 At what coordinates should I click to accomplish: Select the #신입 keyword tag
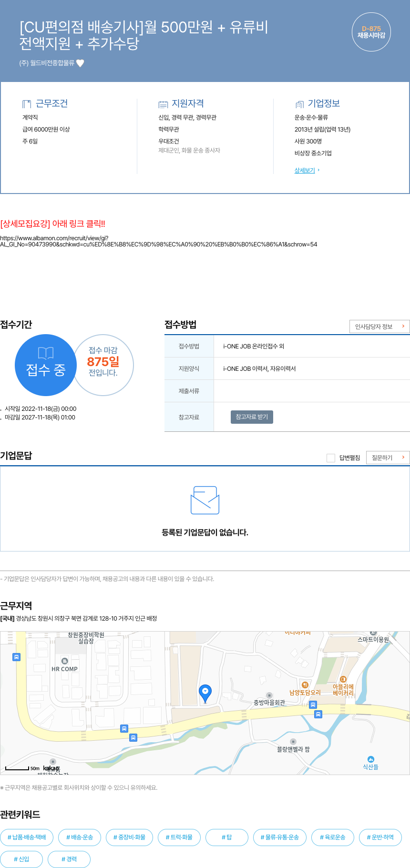click(21, 859)
